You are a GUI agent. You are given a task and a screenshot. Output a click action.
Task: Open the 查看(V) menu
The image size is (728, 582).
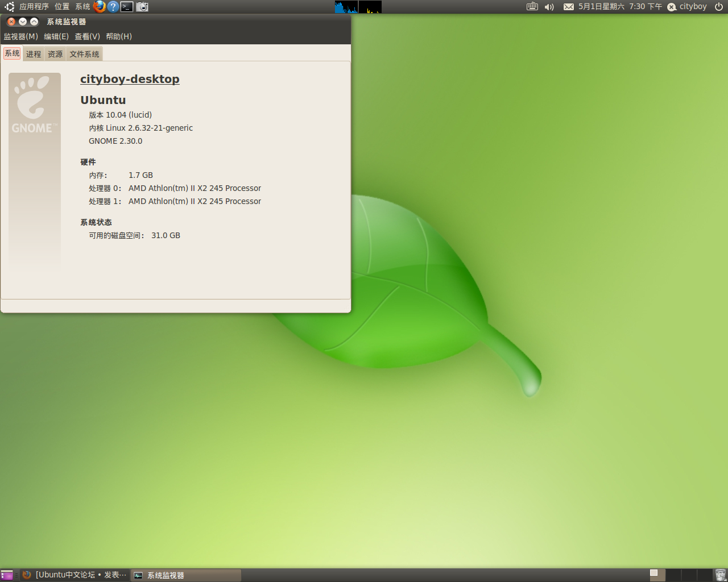pos(87,36)
